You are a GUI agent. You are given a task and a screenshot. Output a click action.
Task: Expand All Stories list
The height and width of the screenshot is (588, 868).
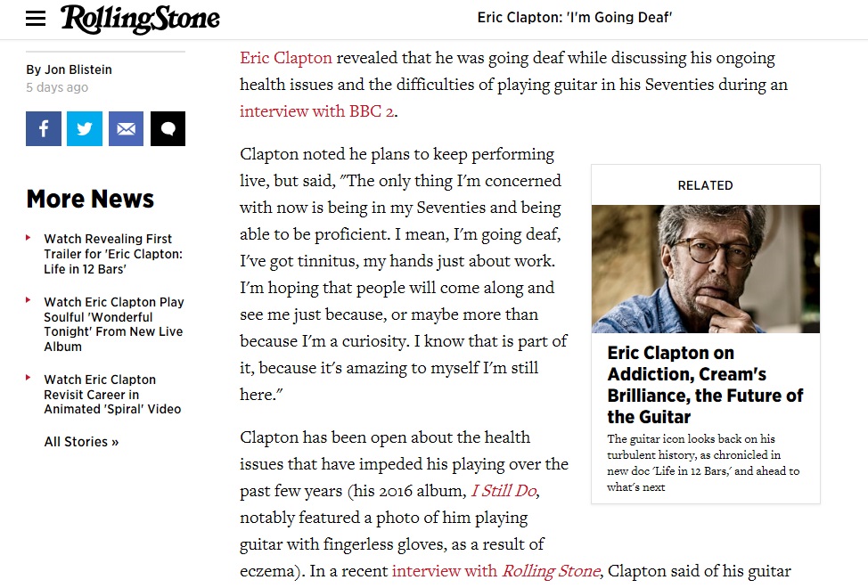[81, 442]
